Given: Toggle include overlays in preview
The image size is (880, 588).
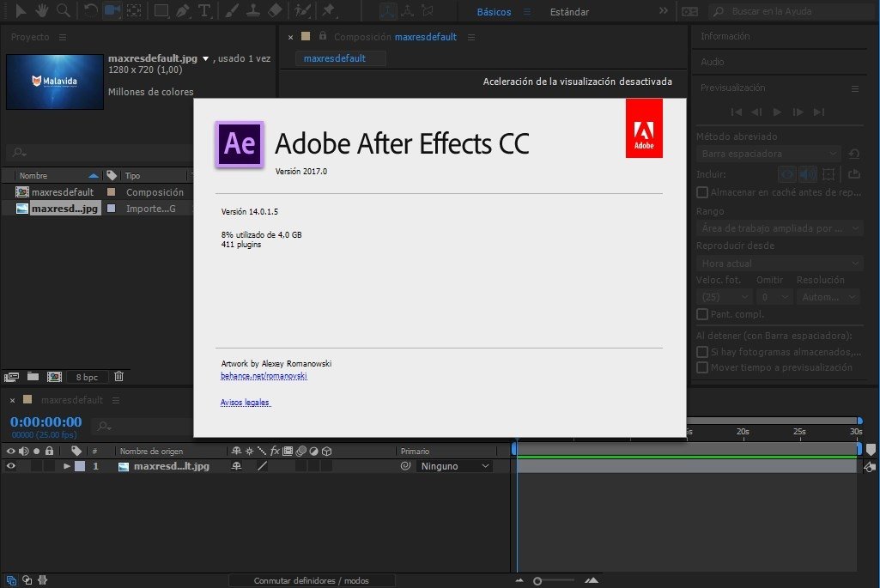Looking at the screenshot, I should [828, 174].
